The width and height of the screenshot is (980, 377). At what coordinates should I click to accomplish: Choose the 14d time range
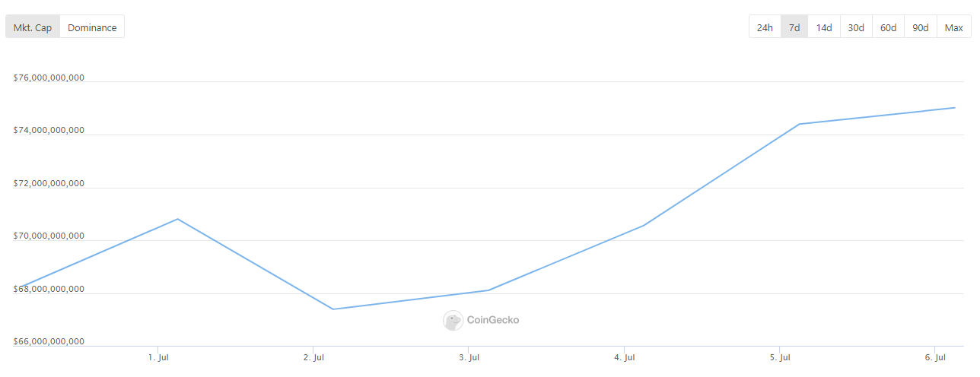pyautogui.click(x=824, y=27)
